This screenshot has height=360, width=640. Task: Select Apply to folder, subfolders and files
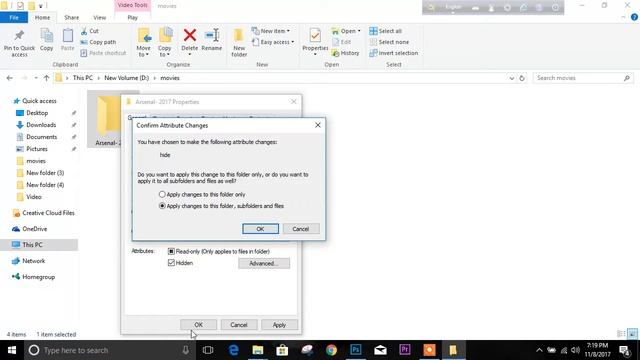tap(162, 206)
